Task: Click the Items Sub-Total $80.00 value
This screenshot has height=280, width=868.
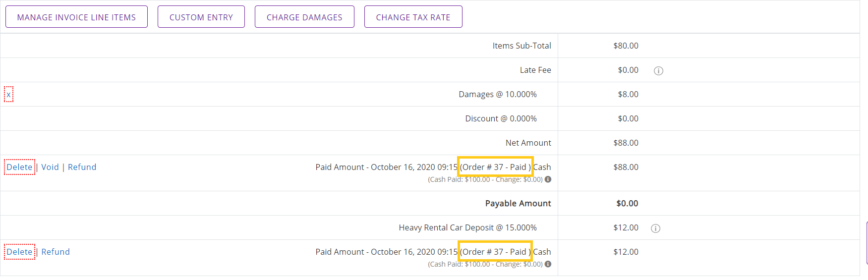Action: coord(626,46)
